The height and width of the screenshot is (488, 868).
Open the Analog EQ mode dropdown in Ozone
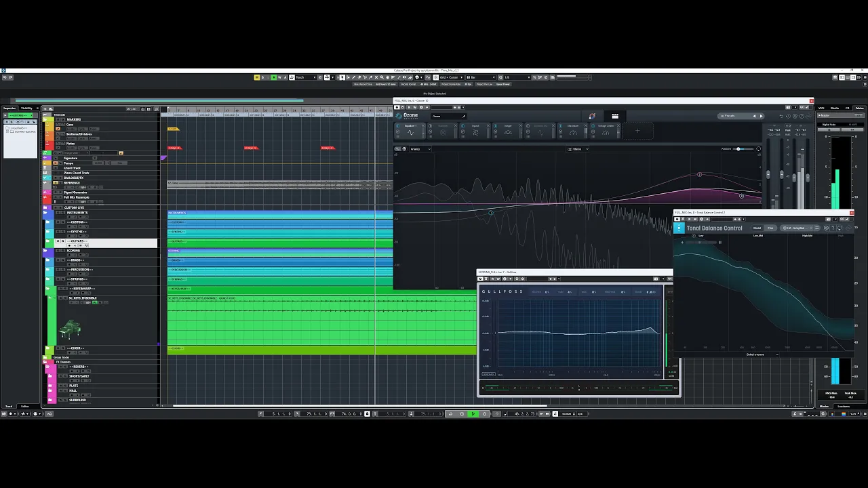click(x=420, y=149)
